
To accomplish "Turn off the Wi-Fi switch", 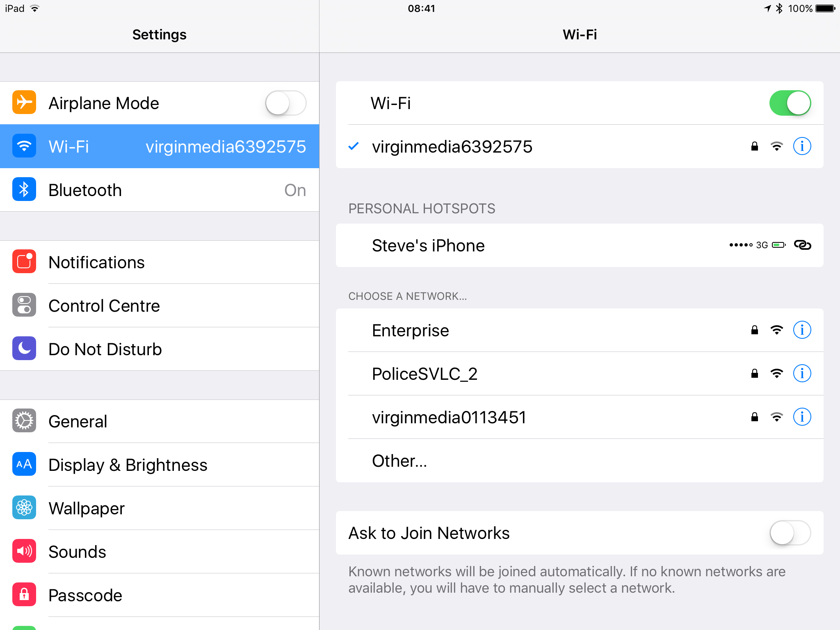I will tap(790, 103).
